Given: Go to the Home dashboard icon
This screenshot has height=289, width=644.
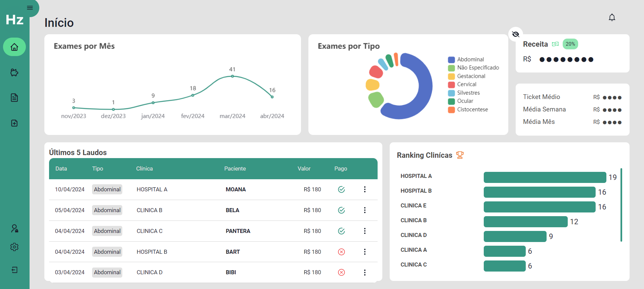Looking at the screenshot, I should (14, 47).
